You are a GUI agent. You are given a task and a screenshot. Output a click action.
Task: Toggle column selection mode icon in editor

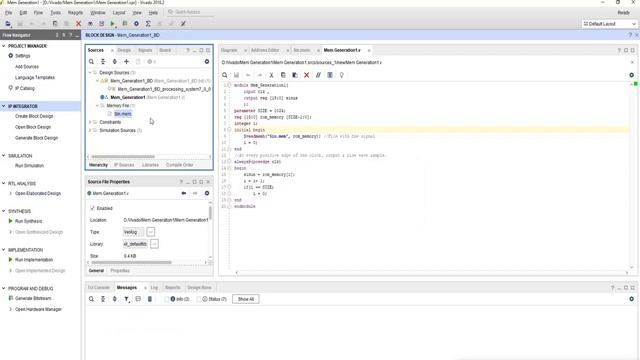[330, 75]
